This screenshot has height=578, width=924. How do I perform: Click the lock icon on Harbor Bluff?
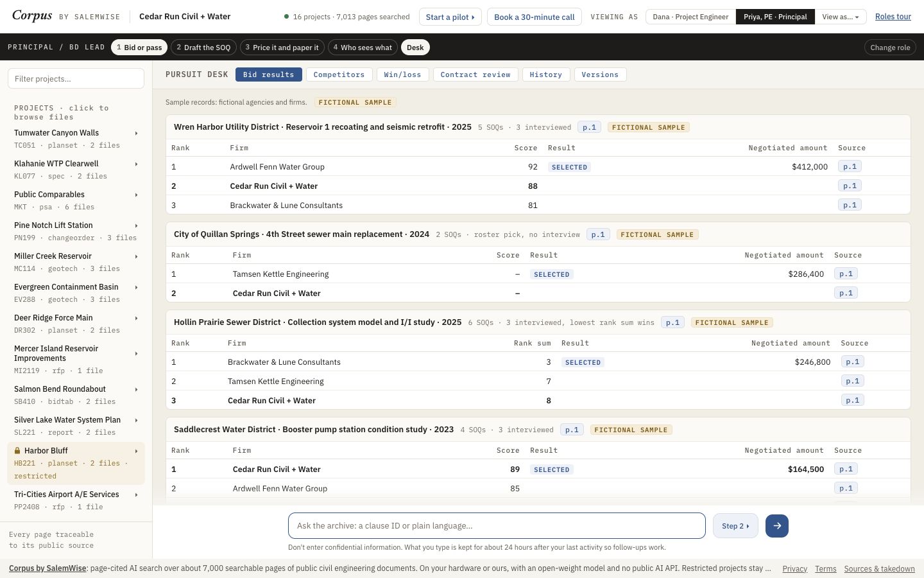coord(17,451)
